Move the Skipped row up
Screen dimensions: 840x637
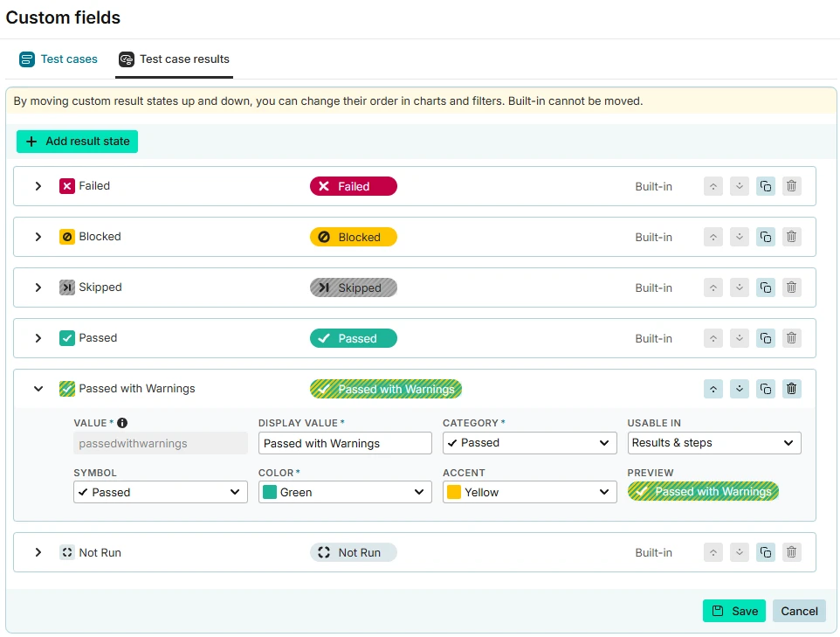713,287
